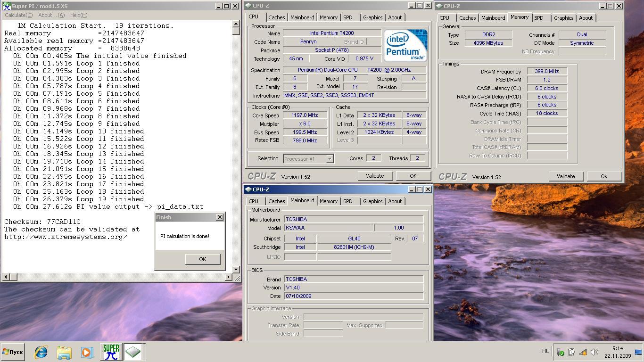Screen dimensions: 644x362
Task: Open Windows Explorer folder icon on taskbar
Action: point(64,352)
